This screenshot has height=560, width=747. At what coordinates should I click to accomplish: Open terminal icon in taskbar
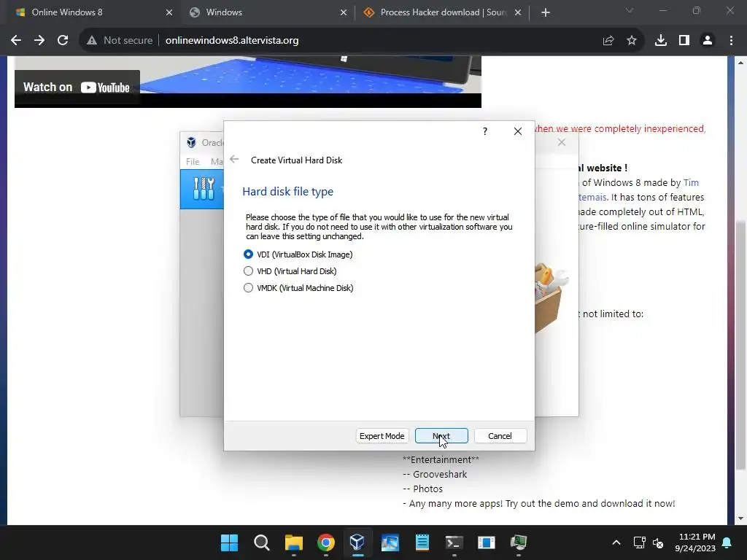coord(454,542)
